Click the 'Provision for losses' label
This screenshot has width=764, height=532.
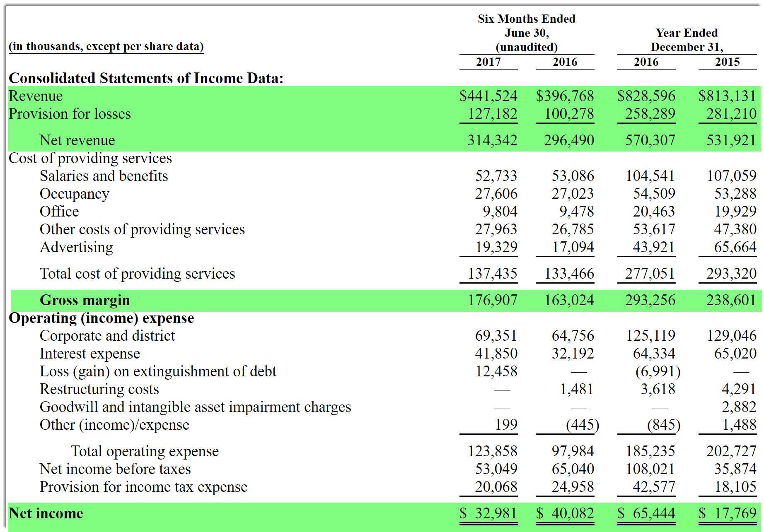(70, 114)
